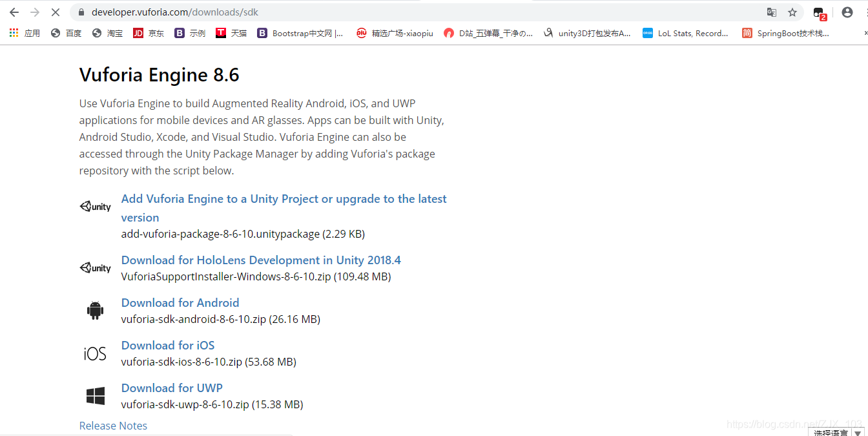Open the 精选广场-xiaopiu bookmark
Screen dimensions: 868x436
[395, 33]
